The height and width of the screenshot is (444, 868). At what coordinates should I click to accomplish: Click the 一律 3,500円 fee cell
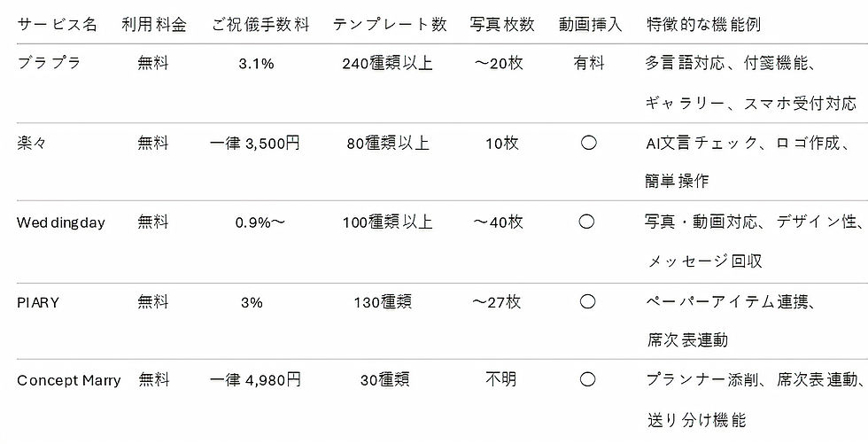point(255,144)
